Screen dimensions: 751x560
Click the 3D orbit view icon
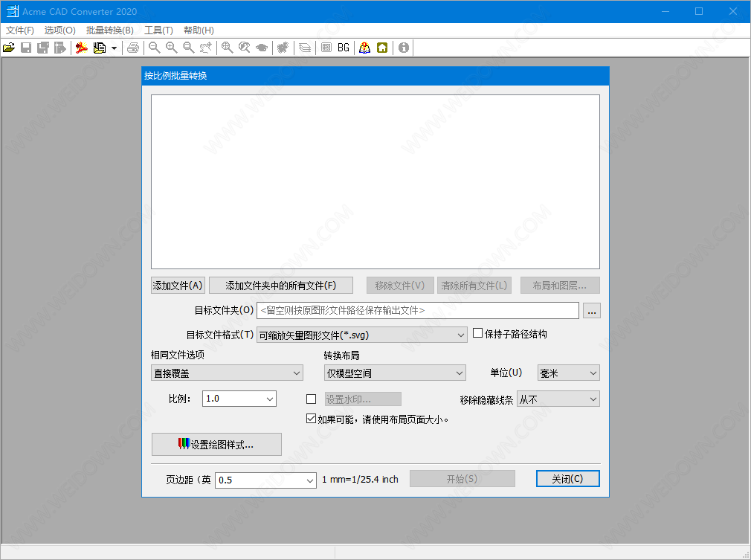[x=262, y=48]
